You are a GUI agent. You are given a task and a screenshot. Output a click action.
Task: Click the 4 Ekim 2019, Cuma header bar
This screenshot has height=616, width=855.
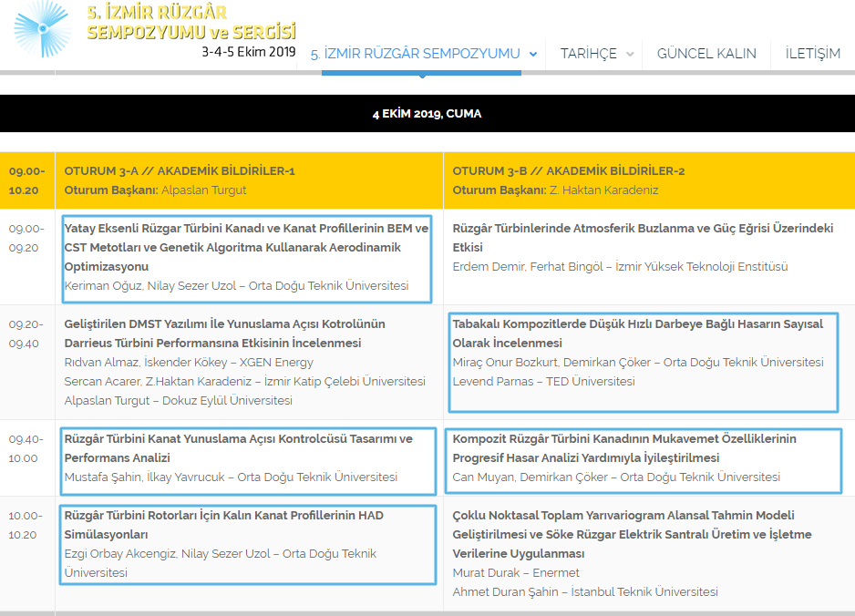coord(427,114)
